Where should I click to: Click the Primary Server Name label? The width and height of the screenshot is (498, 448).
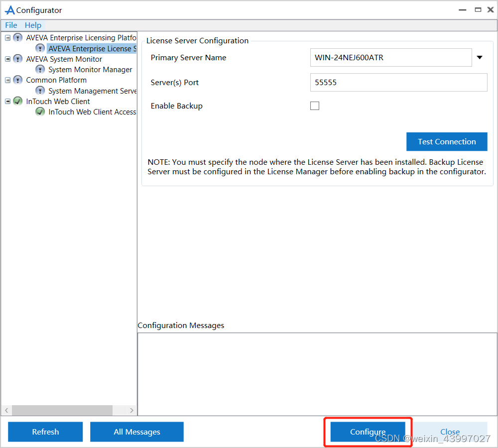[x=188, y=57]
